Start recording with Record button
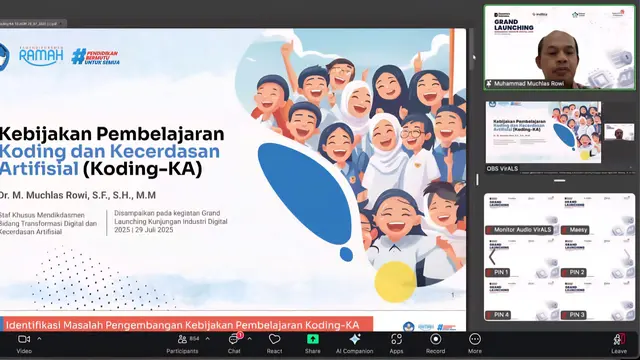The image size is (640, 360). coord(436,344)
